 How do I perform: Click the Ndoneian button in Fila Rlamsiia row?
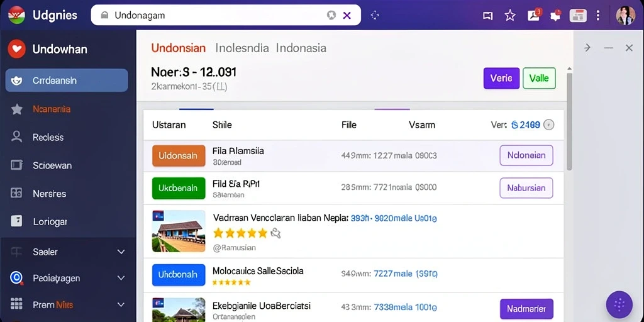pos(526,155)
